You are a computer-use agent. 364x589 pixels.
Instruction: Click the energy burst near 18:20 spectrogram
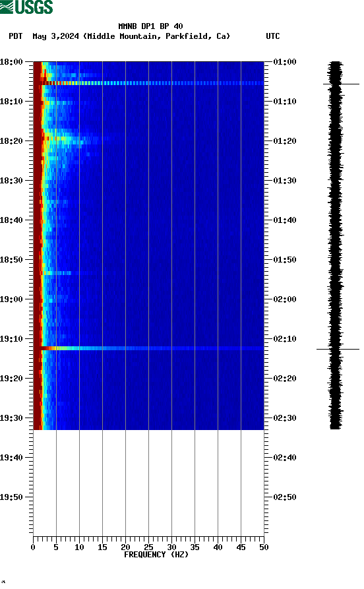pos(69,139)
